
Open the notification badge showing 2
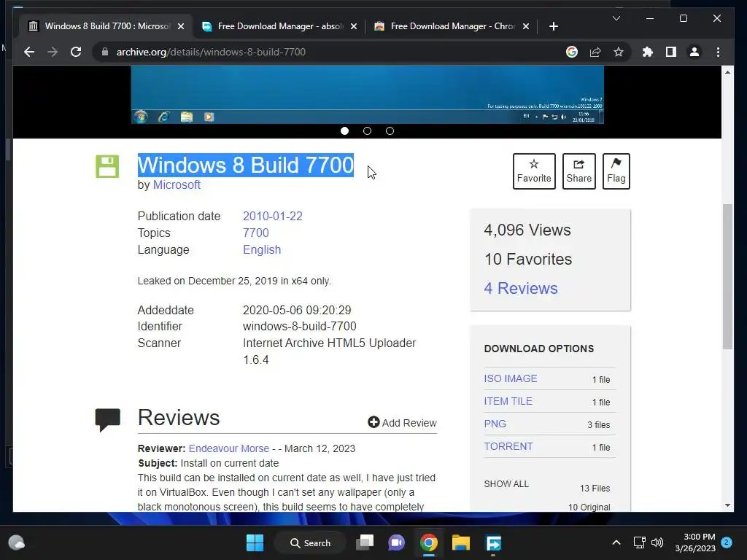point(727,542)
